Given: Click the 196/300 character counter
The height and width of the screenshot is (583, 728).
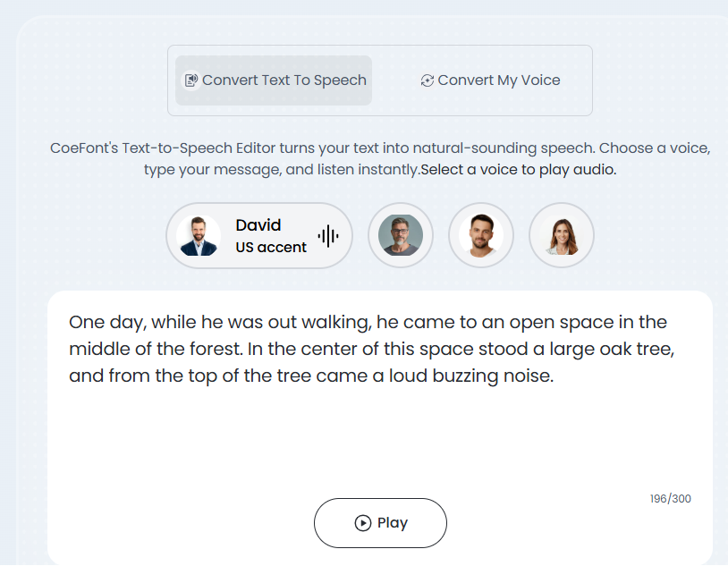Looking at the screenshot, I should click(670, 499).
